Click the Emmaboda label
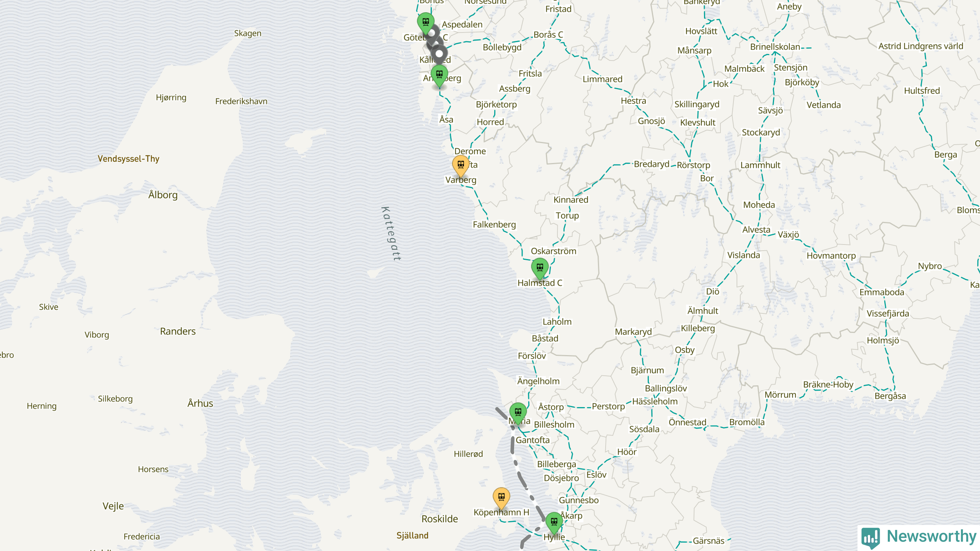Viewport: 980px width, 551px height. 882,292
